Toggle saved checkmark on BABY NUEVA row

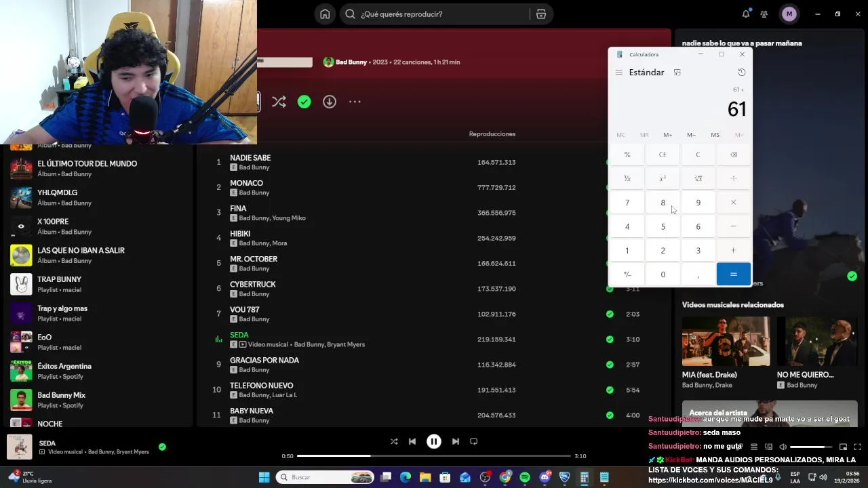610,415
